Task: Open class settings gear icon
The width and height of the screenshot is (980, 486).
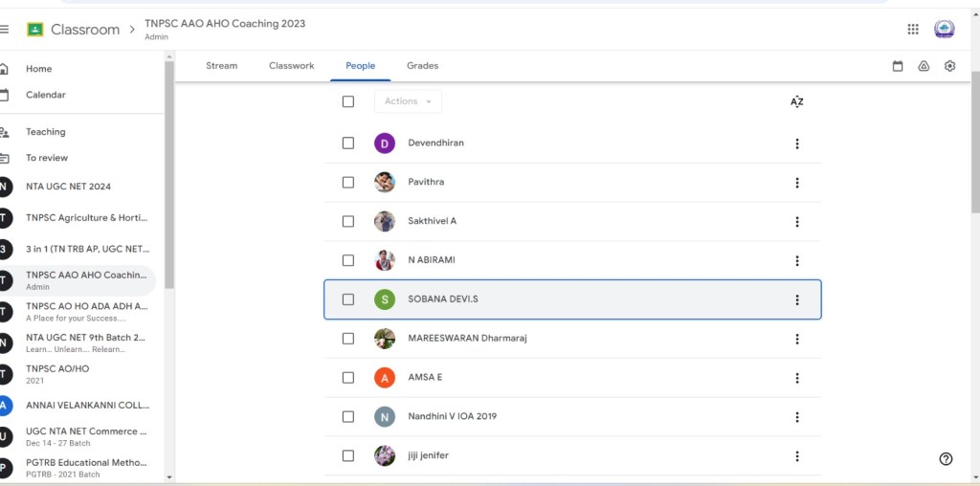Action: tap(949, 66)
